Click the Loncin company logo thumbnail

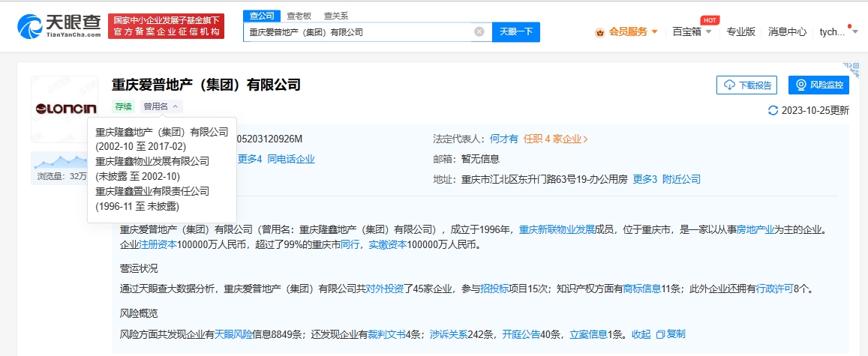tap(65, 109)
